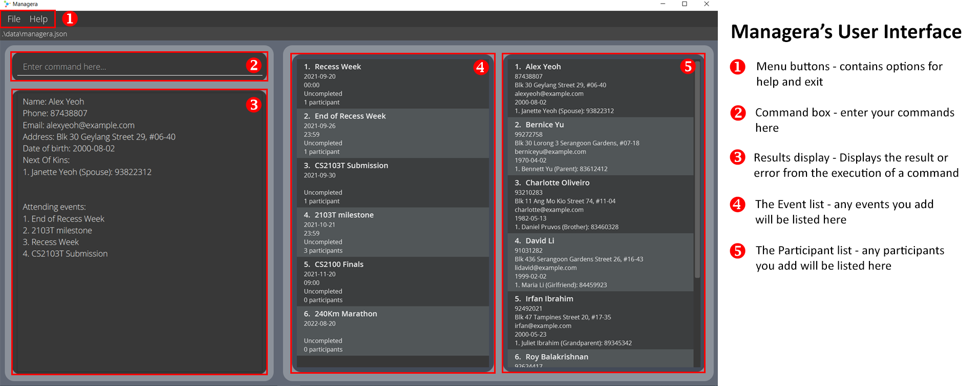980x386 pixels.
Task: Click 'Juliet Ibrahim (Grandparent): 89345342' entry
Action: click(573, 343)
